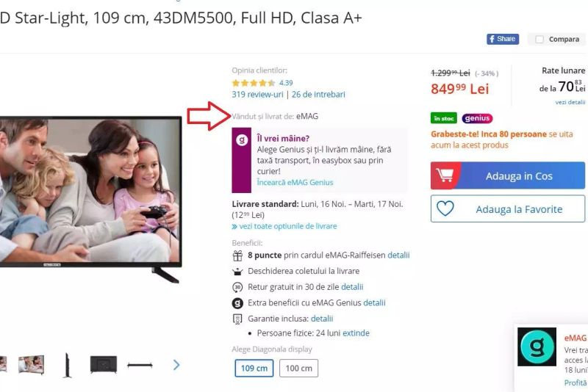
Task: Select the TV back view thumbnail
Action: point(104,364)
